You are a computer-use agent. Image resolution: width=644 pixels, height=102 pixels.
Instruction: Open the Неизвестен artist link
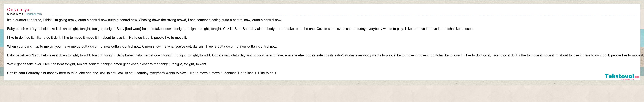click(x=33, y=14)
